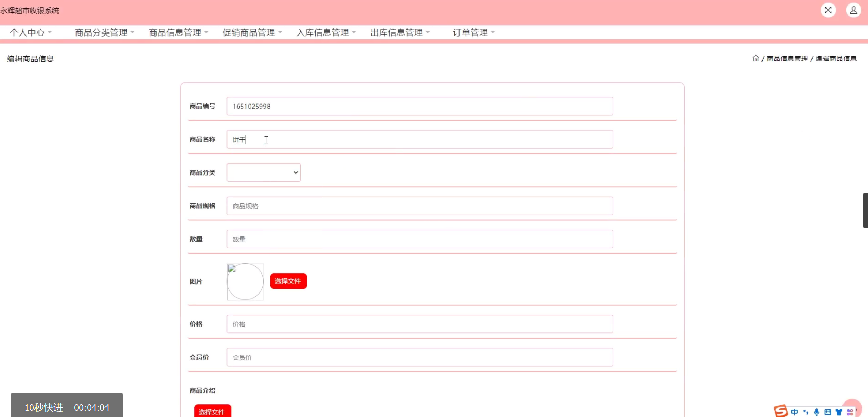Click the product image placeholder thumbnail
This screenshot has width=868, height=417.
coord(245,282)
